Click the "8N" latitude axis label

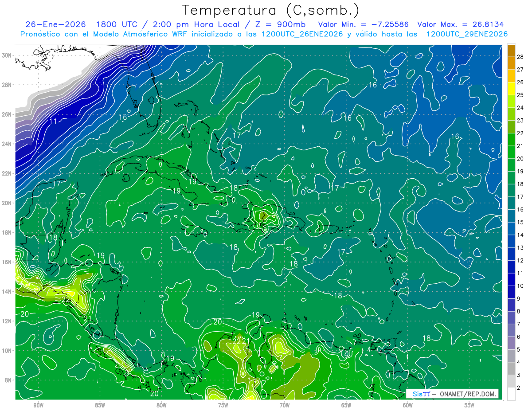click(8, 380)
